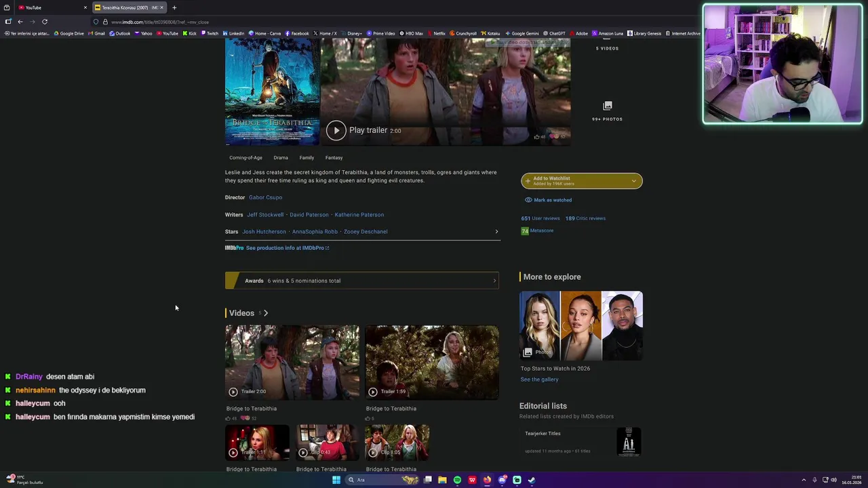Image resolution: width=868 pixels, height=488 pixels.
Task: Open the Prime Video bookmark
Action: pyautogui.click(x=380, y=33)
